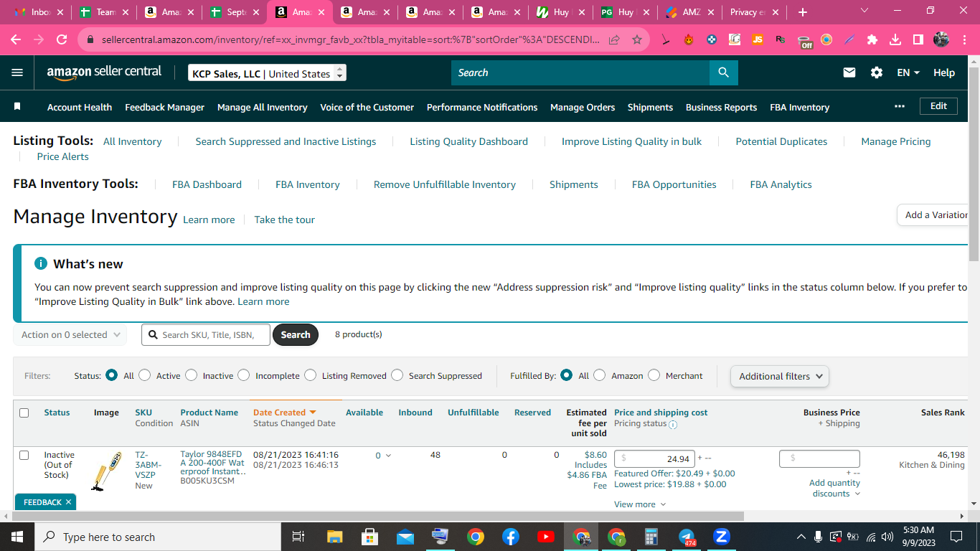Click the bookmark flag icon in nav bar

tap(17, 106)
